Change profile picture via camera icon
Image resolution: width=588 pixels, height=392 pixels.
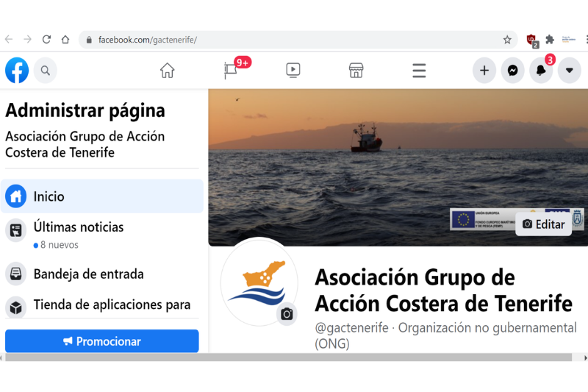287,314
